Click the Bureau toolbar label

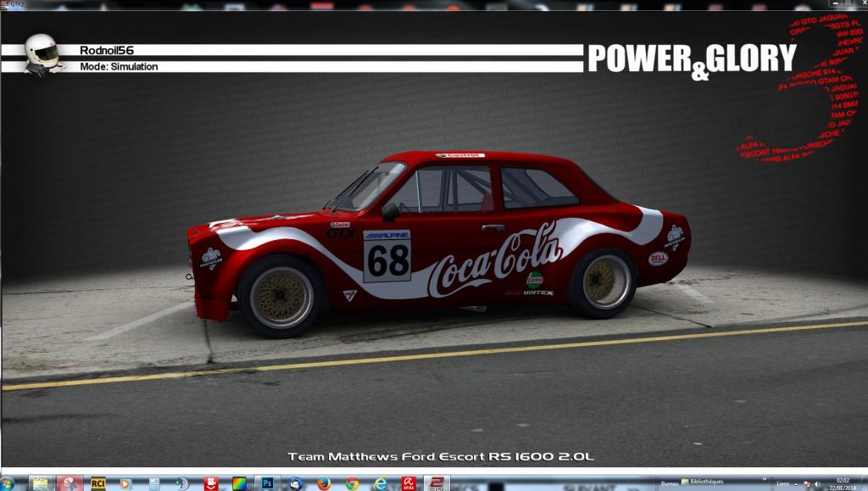(670, 483)
